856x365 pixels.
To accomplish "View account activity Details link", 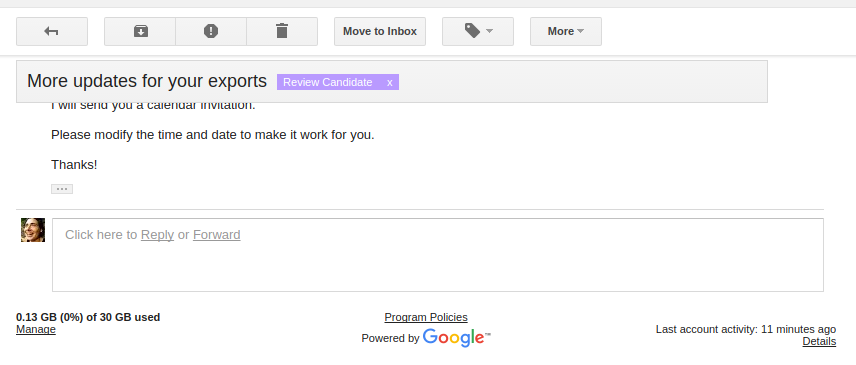I will [x=819, y=341].
